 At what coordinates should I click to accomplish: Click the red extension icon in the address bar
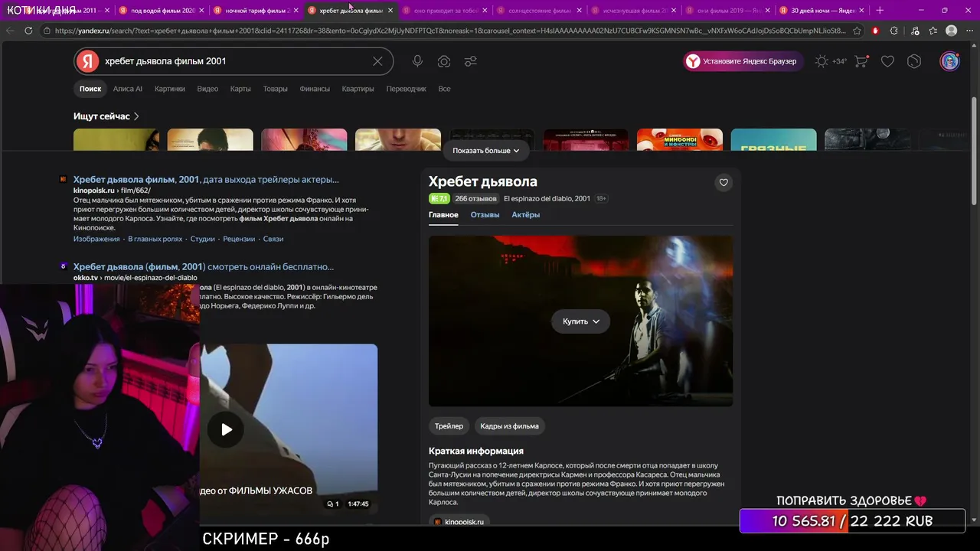875,31
